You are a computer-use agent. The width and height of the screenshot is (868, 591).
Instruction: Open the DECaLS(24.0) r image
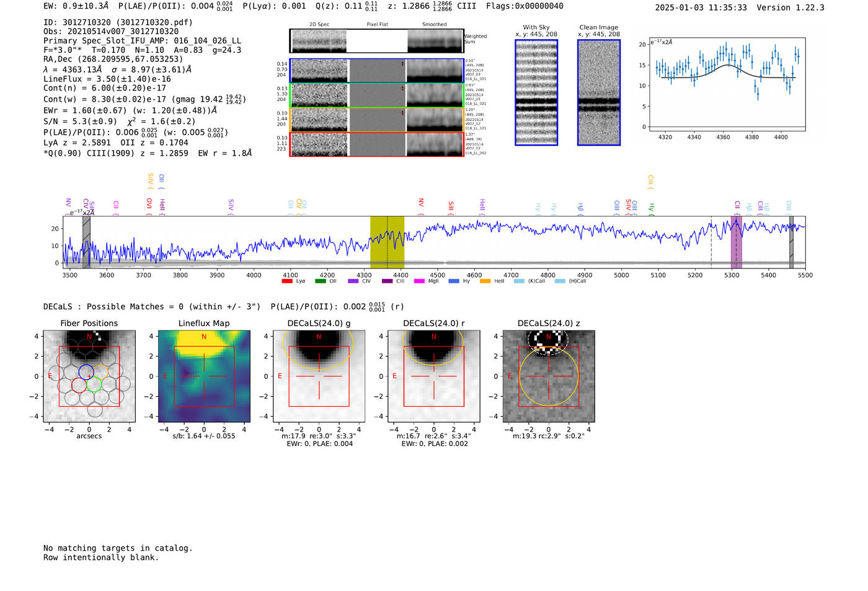433,376
